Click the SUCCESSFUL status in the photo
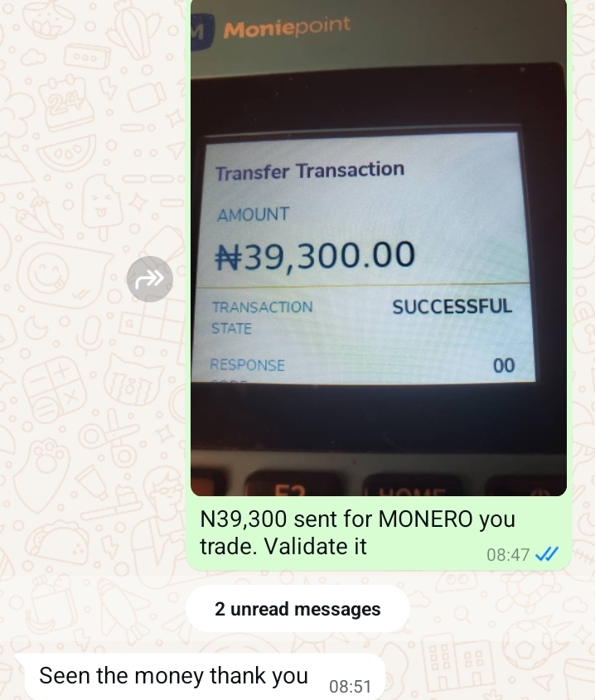The image size is (595, 700). (x=452, y=307)
